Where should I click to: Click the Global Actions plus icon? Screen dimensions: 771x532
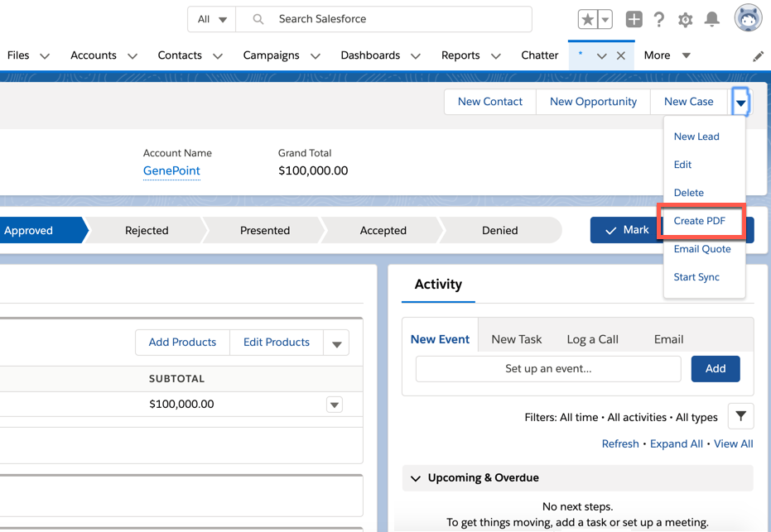pos(634,20)
